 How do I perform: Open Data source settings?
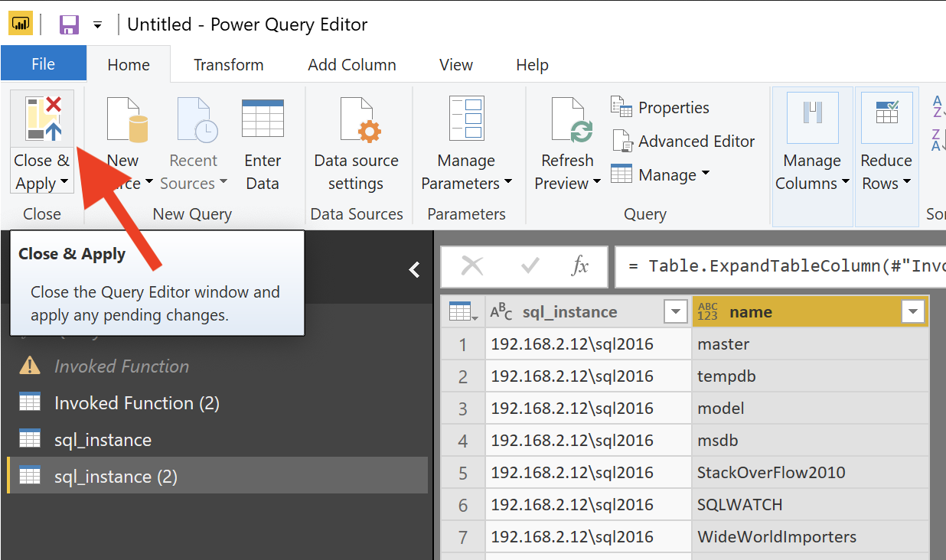[356, 144]
